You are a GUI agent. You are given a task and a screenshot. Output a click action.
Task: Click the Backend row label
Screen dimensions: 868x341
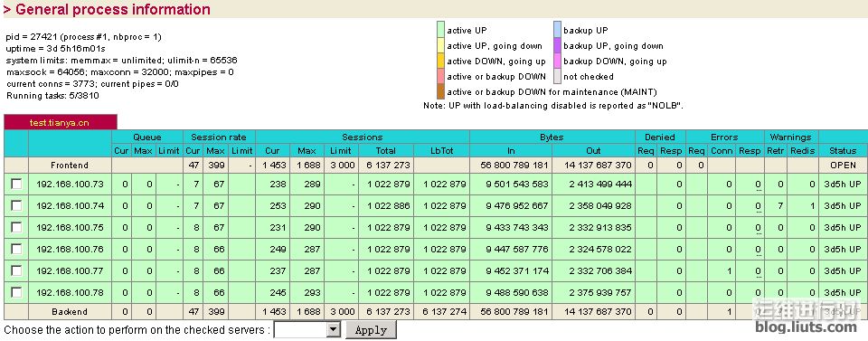click(70, 312)
